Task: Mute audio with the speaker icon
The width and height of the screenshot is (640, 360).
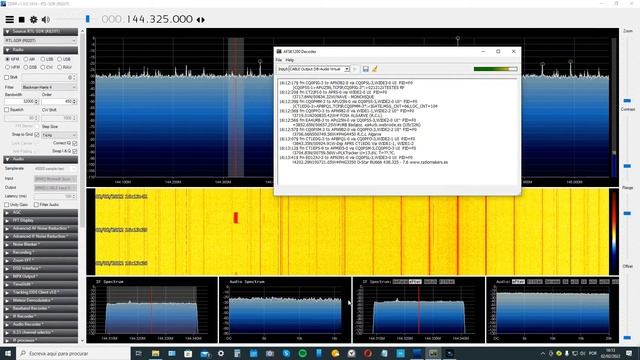Action: (46, 19)
